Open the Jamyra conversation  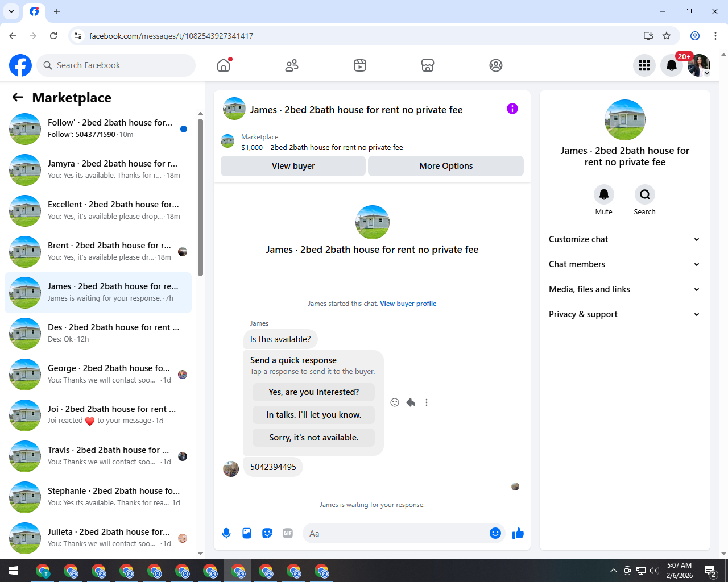[x=98, y=170]
